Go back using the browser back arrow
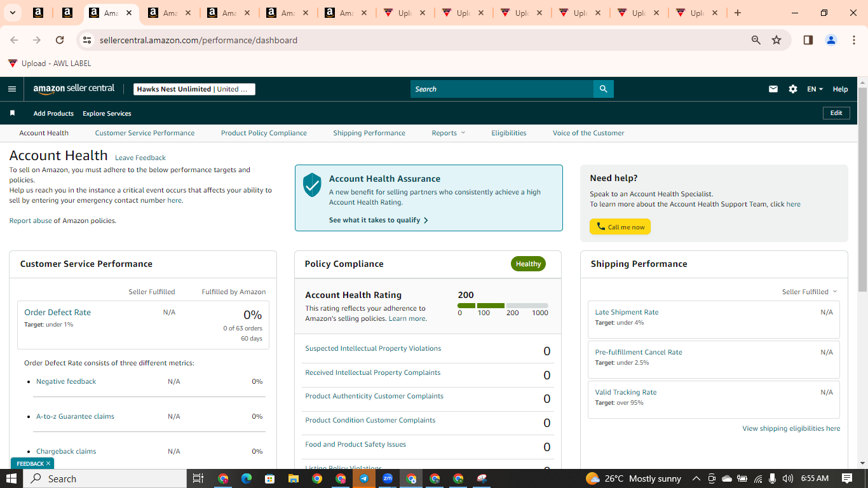Image resolution: width=868 pixels, height=488 pixels. click(x=14, y=40)
